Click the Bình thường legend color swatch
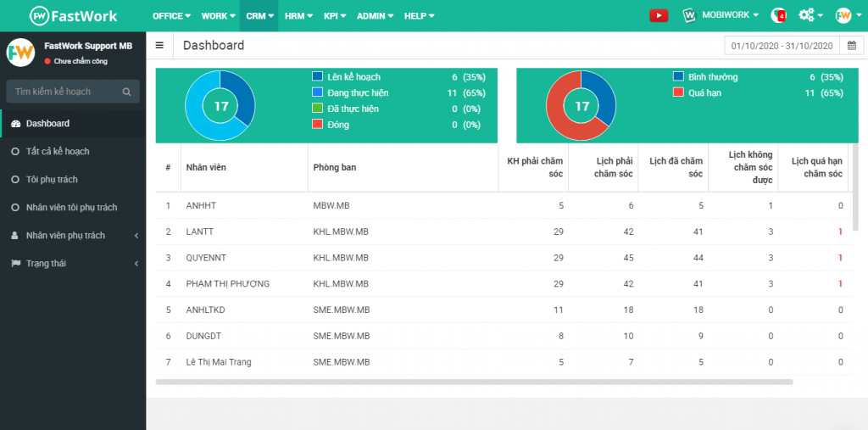 pyautogui.click(x=679, y=76)
